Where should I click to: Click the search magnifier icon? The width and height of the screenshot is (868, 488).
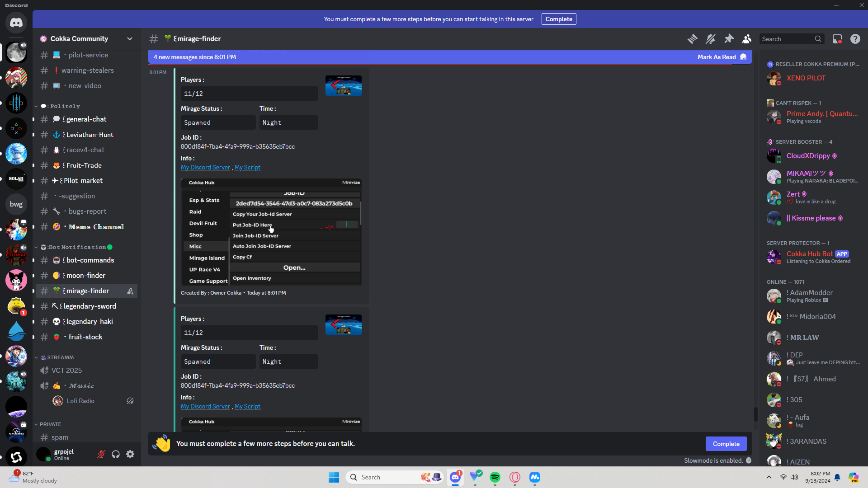(818, 39)
